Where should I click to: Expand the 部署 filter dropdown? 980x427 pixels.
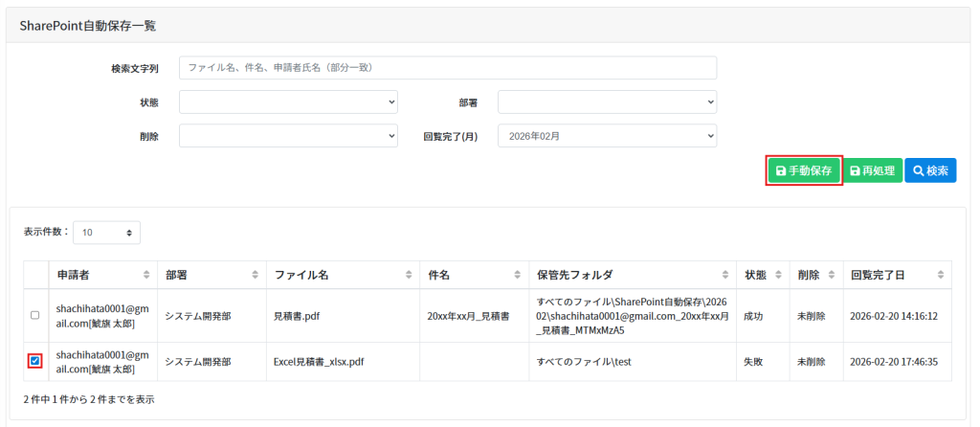click(607, 101)
